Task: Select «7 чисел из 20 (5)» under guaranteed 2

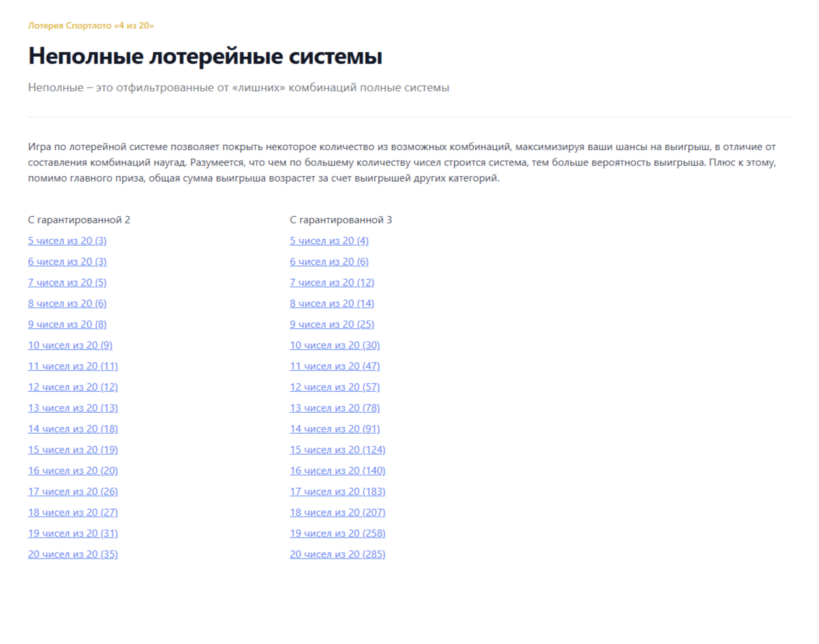Action: 67,282
